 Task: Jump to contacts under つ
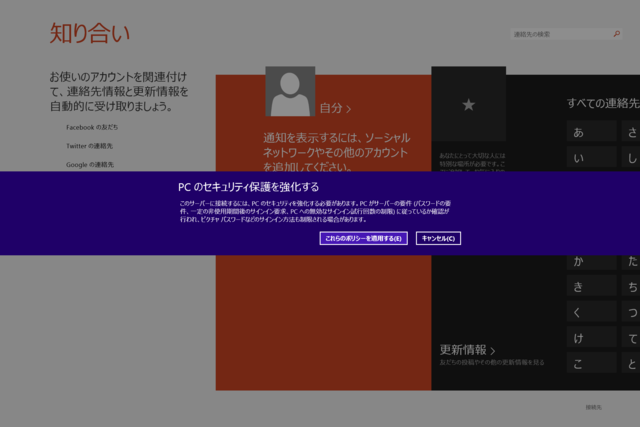click(631, 313)
